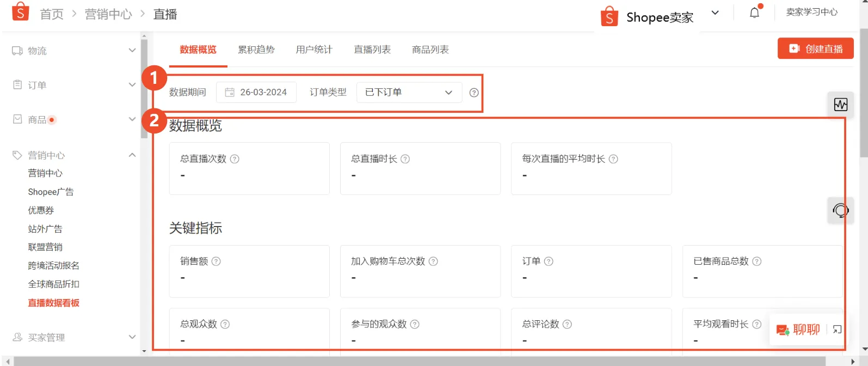Open 联盟营销 in sidebar

[x=45, y=247]
